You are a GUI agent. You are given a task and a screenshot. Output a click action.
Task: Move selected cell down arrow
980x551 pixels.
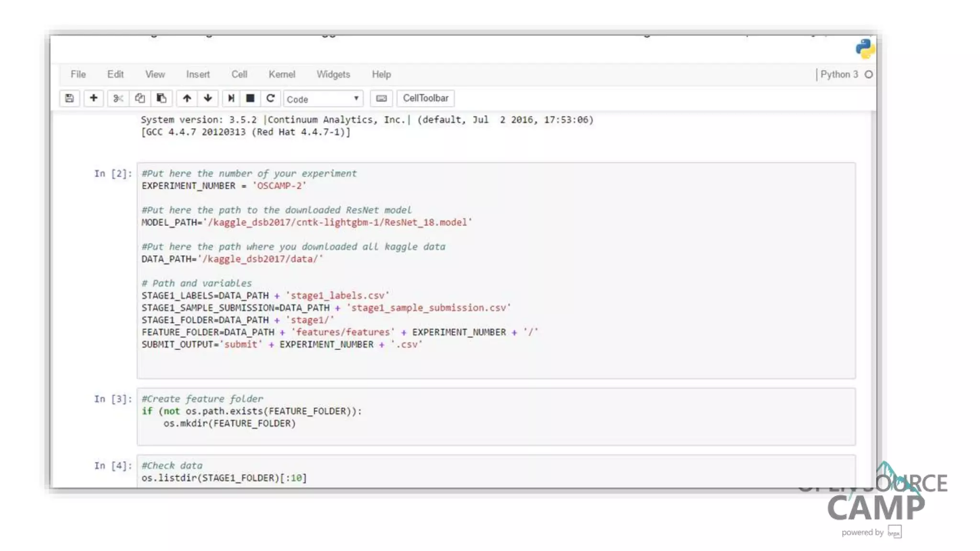point(208,98)
